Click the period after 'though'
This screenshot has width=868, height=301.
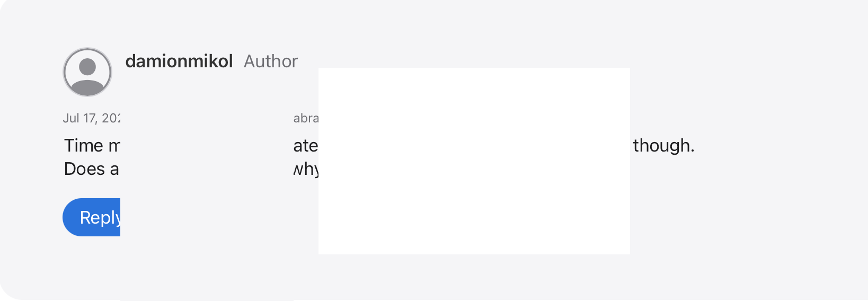tap(692, 149)
